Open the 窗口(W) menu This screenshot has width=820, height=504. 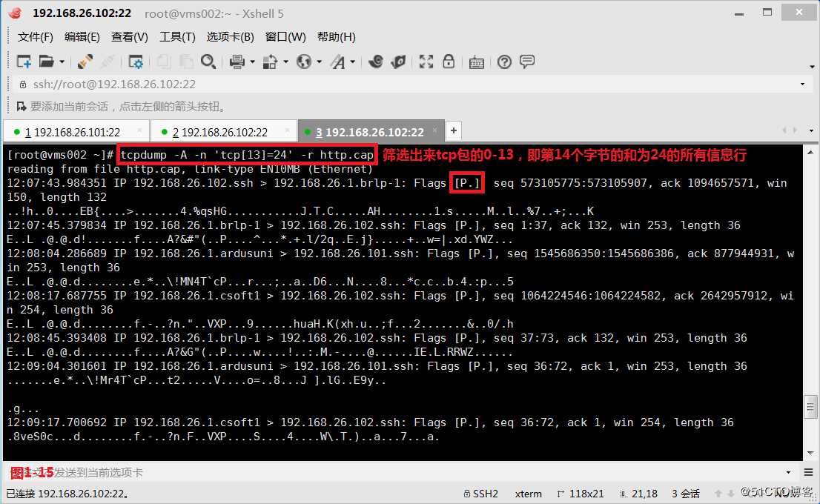point(285,36)
